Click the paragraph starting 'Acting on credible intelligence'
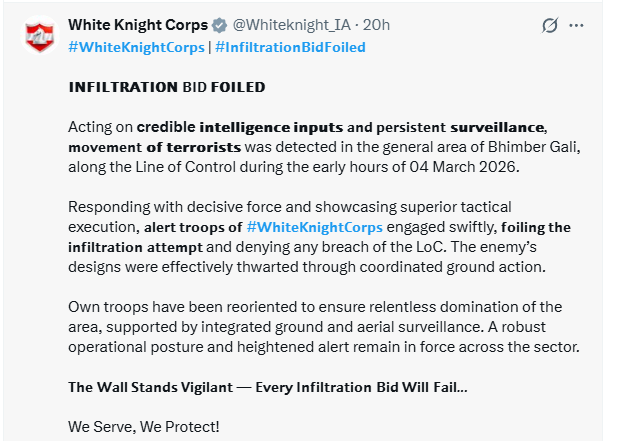Viewport: 618px width, 441px height. 320,146
